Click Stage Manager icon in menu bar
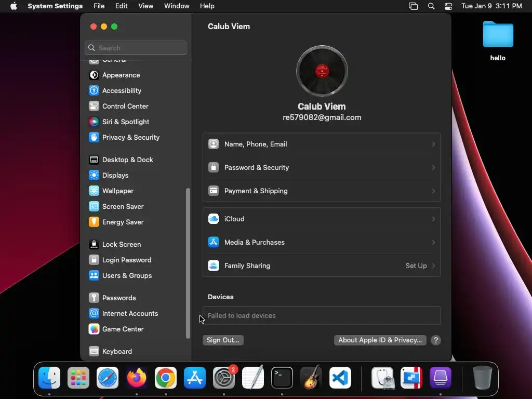Viewport: 532px width, 399px height. pyautogui.click(x=413, y=6)
